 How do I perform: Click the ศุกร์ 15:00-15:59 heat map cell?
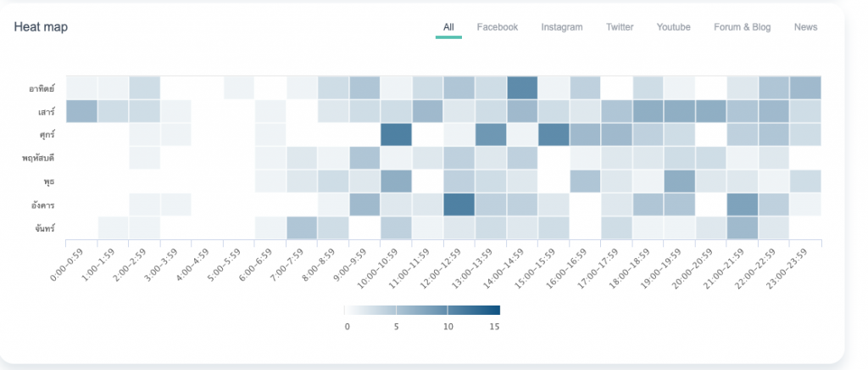[x=554, y=135]
